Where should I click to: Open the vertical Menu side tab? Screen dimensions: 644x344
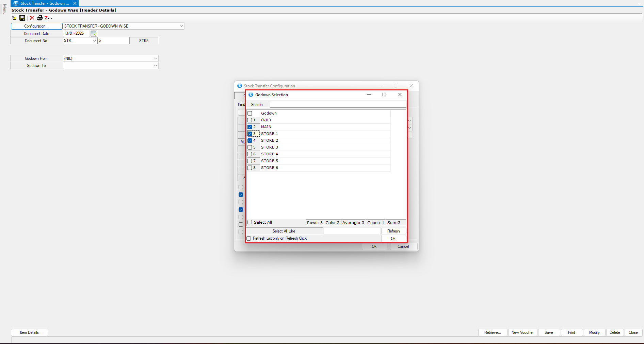pos(4,9)
